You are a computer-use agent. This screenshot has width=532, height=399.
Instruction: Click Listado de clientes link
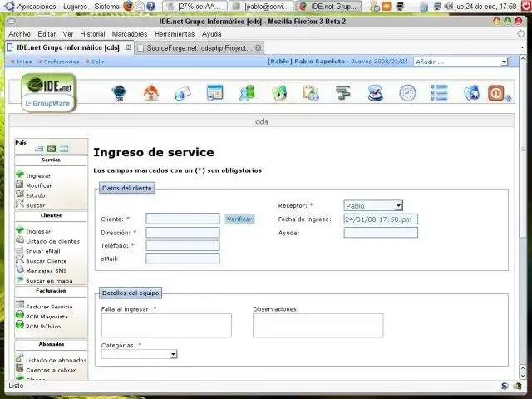pyautogui.click(x=52, y=241)
